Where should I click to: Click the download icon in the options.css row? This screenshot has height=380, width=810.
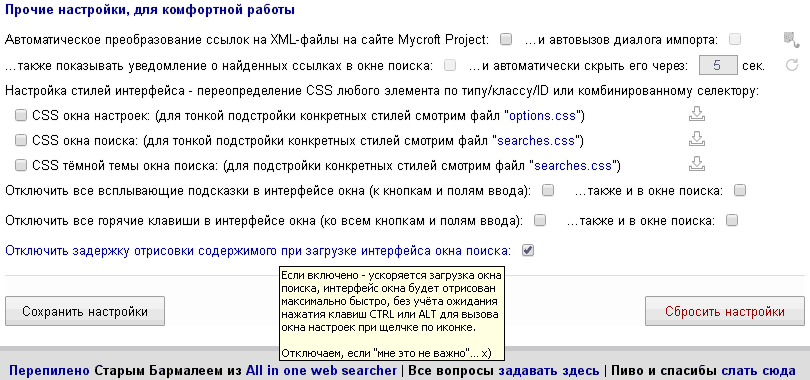[697, 115]
